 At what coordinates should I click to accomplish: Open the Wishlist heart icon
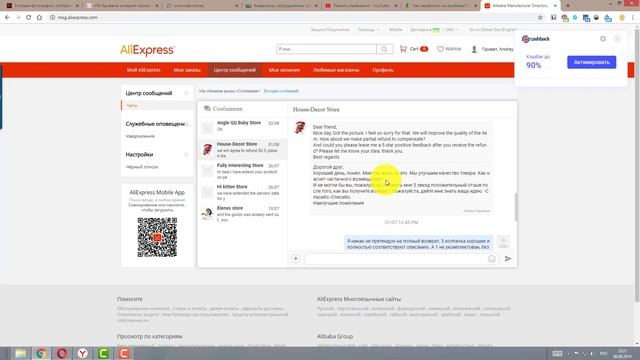(x=440, y=49)
